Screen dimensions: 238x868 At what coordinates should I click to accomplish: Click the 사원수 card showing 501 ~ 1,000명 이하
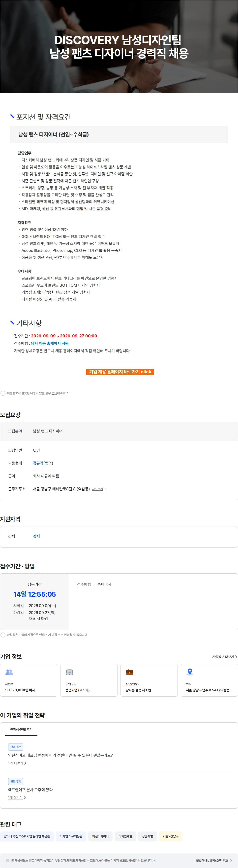[29, 680]
